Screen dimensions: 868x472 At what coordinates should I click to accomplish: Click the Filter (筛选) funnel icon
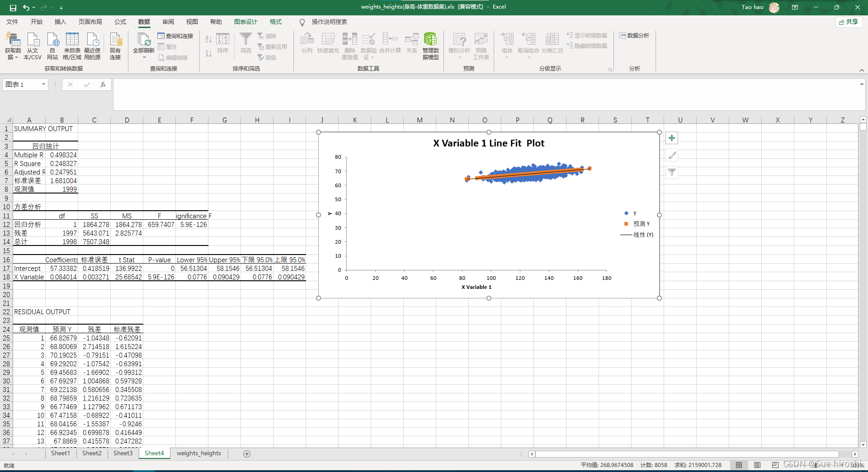point(245,43)
